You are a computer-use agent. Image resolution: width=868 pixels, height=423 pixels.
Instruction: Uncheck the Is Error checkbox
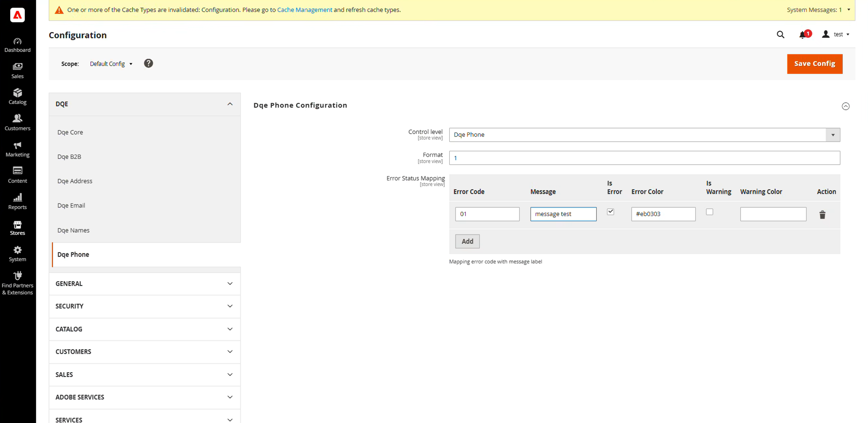(610, 212)
